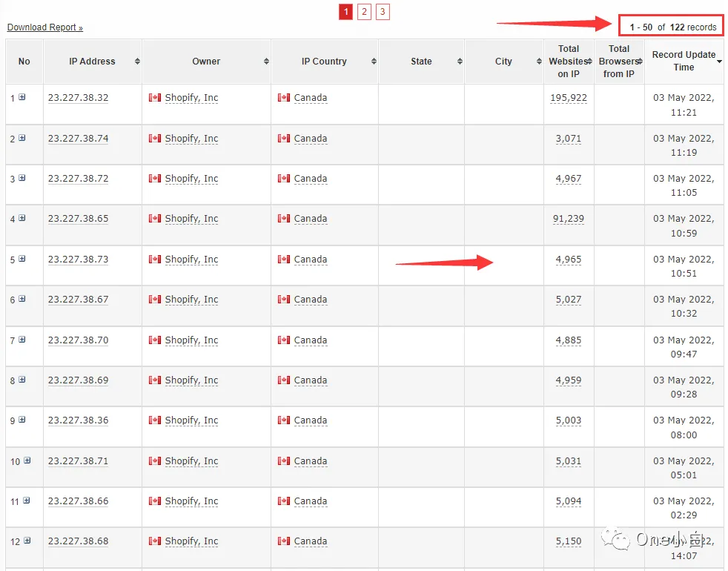Expand row 10 plus icon

click(27, 461)
